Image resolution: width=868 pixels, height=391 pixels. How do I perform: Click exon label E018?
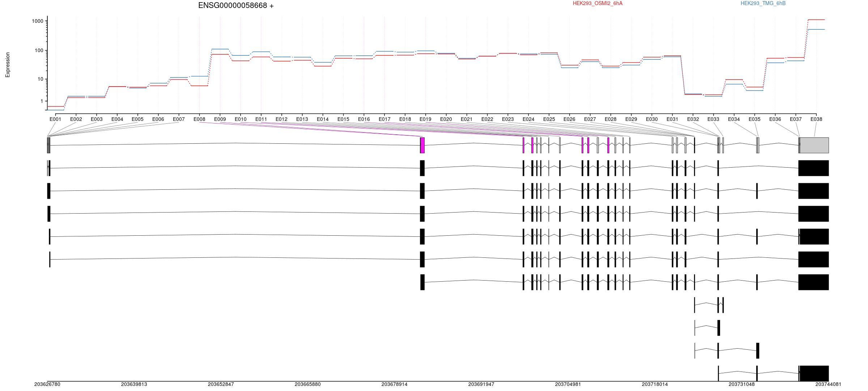point(405,119)
